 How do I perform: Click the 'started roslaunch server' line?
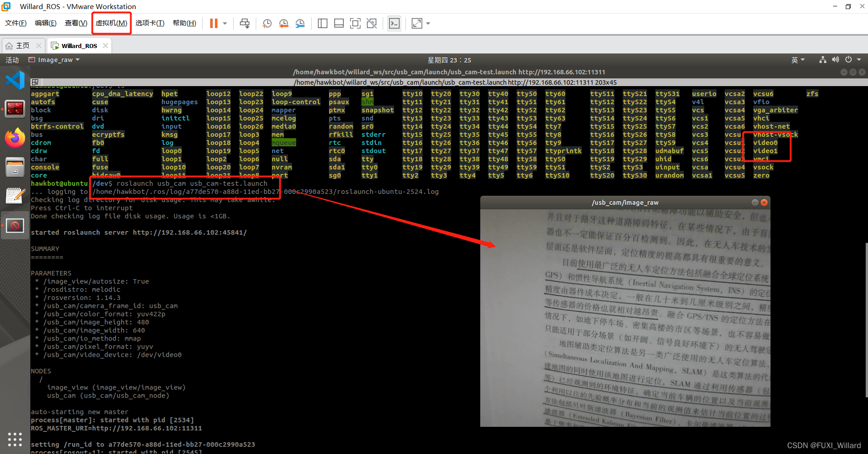(139, 232)
